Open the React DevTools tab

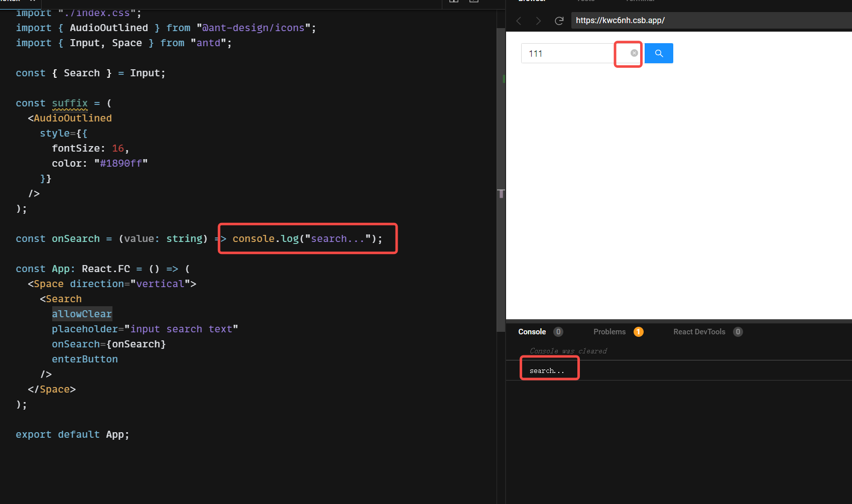[x=699, y=332]
